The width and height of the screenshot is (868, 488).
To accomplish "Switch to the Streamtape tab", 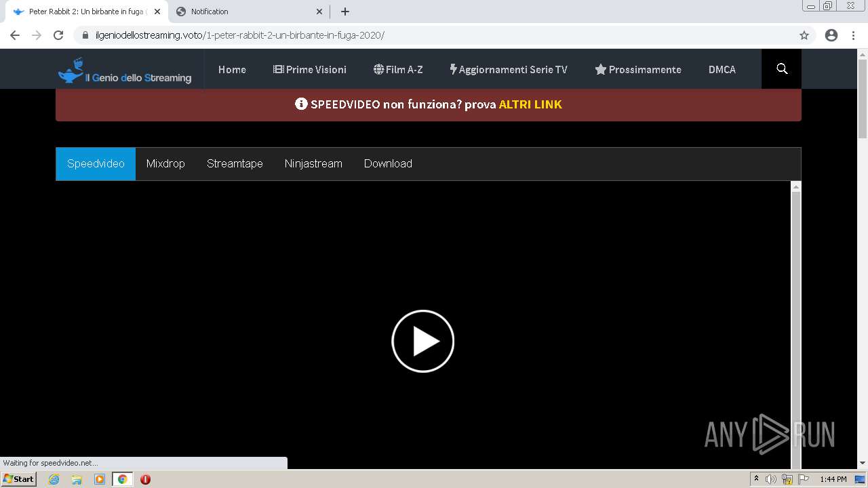I will [x=235, y=164].
